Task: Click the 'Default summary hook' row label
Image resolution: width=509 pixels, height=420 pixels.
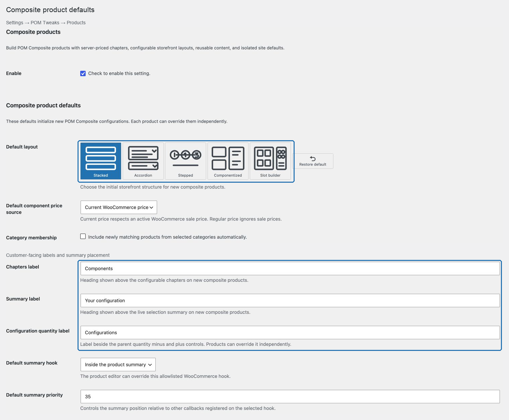Action: click(32, 363)
